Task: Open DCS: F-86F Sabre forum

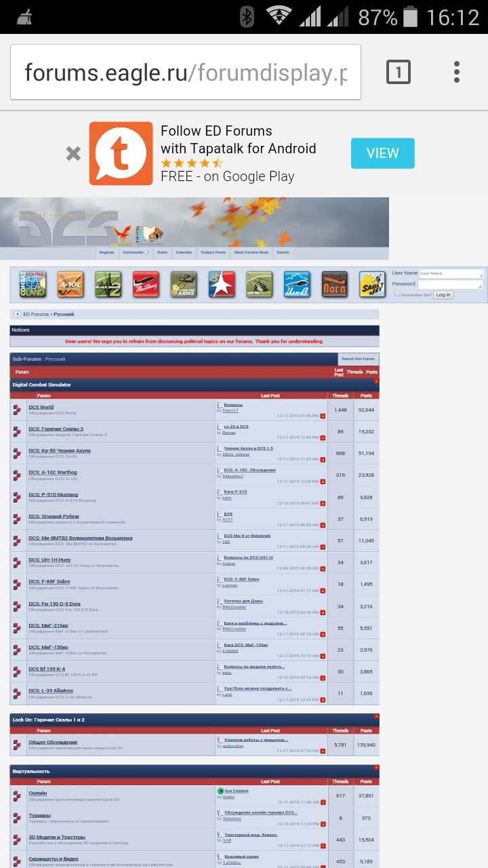Action: [x=51, y=581]
